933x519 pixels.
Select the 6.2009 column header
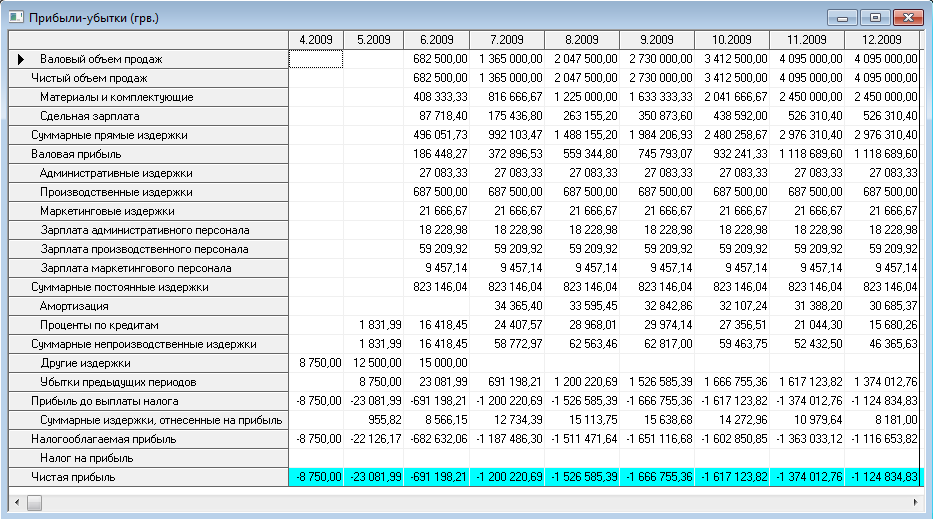pyautogui.click(x=437, y=40)
